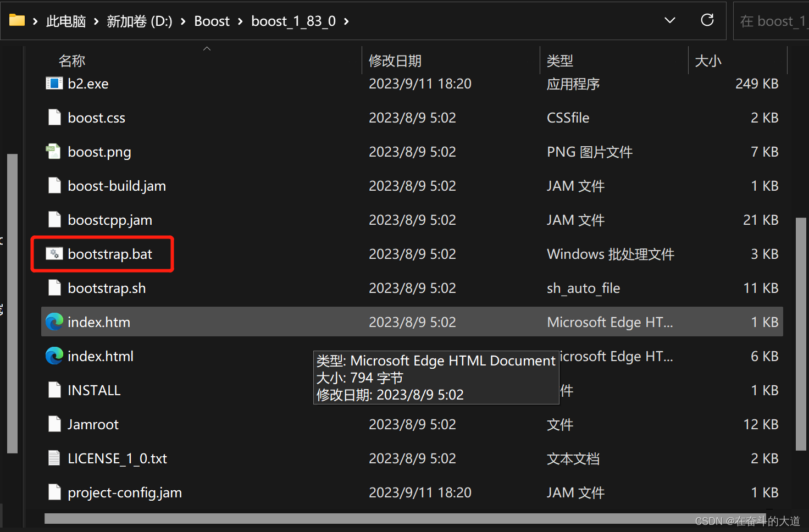Expand the chevron after boost_1_83_0 in the path
The image size is (809, 532).
tap(346, 21)
